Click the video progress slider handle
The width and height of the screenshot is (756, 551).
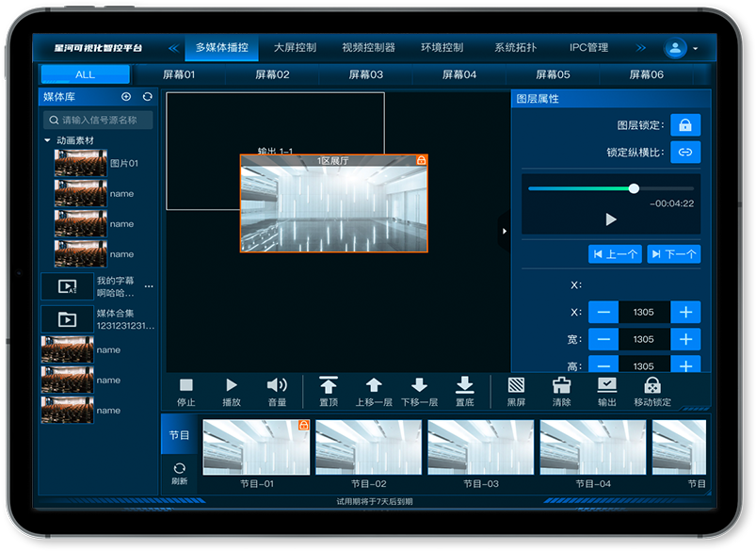(x=634, y=188)
